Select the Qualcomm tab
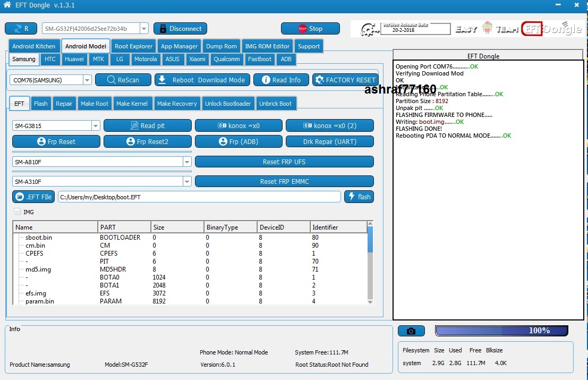 click(227, 60)
